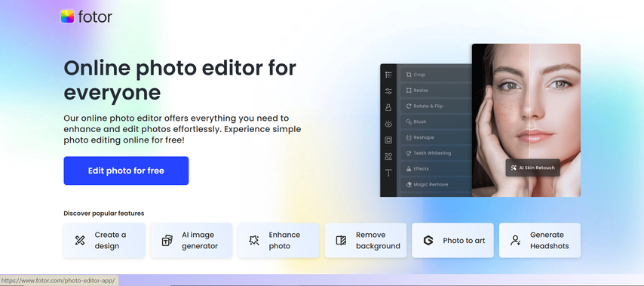Click the flask beauty icon in editor sidebar
Screen dimensions: 644x286
[388, 107]
